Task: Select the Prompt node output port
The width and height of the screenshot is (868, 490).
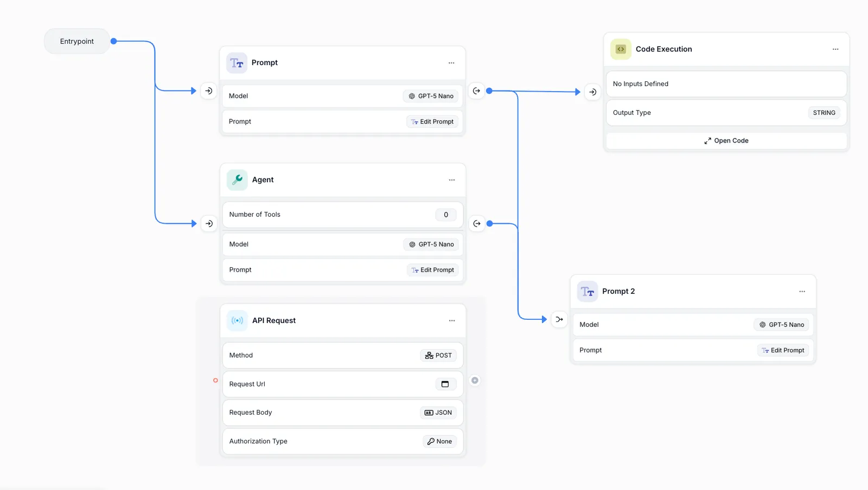Action: point(476,91)
